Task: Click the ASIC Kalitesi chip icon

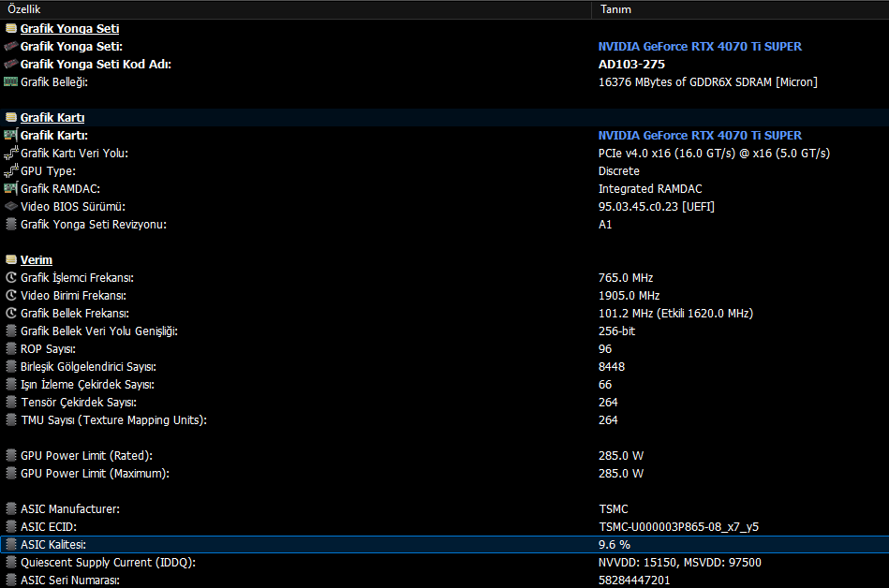Action: pyautogui.click(x=10, y=544)
